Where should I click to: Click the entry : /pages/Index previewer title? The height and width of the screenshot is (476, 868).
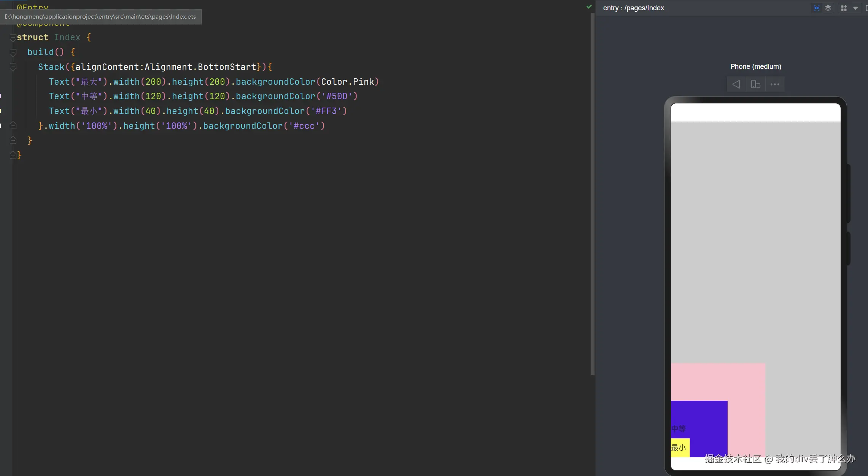click(633, 8)
